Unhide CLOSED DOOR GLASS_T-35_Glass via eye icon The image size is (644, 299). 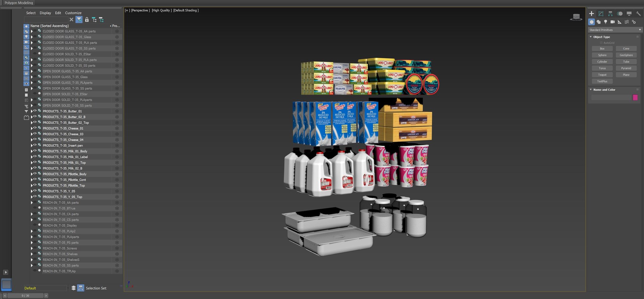pyautogui.click(x=35, y=37)
